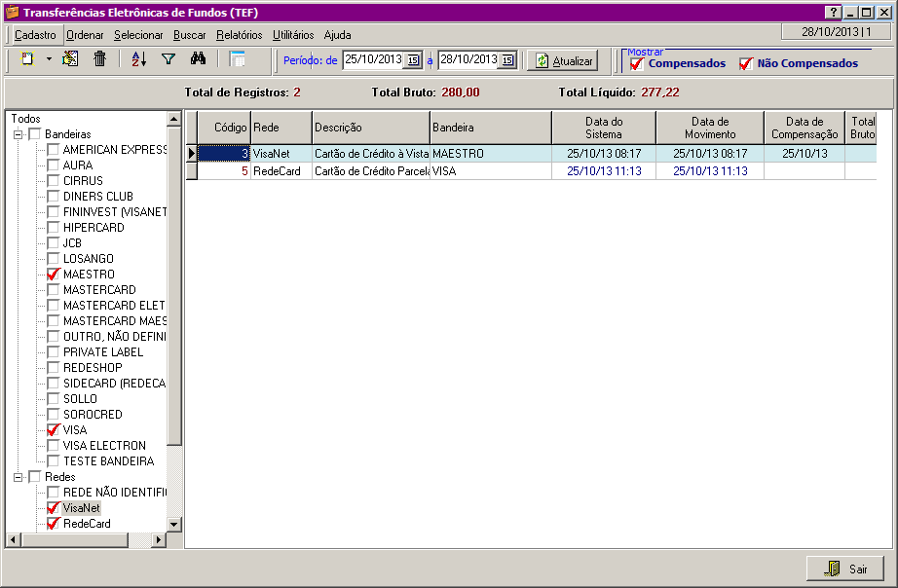This screenshot has width=898, height=588.
Task: Click the trash can delete icon
Action: pos(99,59)
